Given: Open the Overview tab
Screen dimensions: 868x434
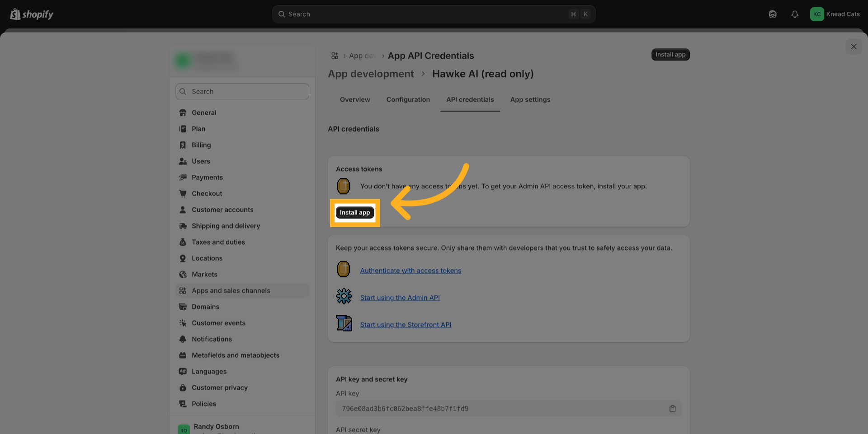Looking at the screenshot, I should (x=355, y=100).
